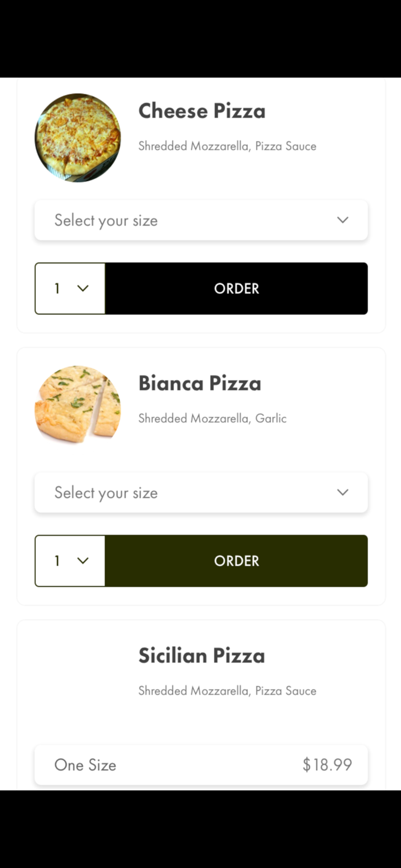Click the quantity value 1 for Bianca Pizza
401x868 pixels.
(x=57, y=560)
